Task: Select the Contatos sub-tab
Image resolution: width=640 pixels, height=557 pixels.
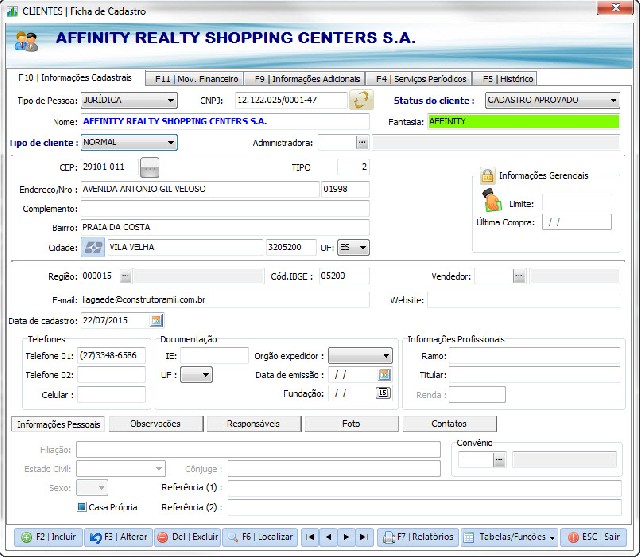Action: pos(449,424)
